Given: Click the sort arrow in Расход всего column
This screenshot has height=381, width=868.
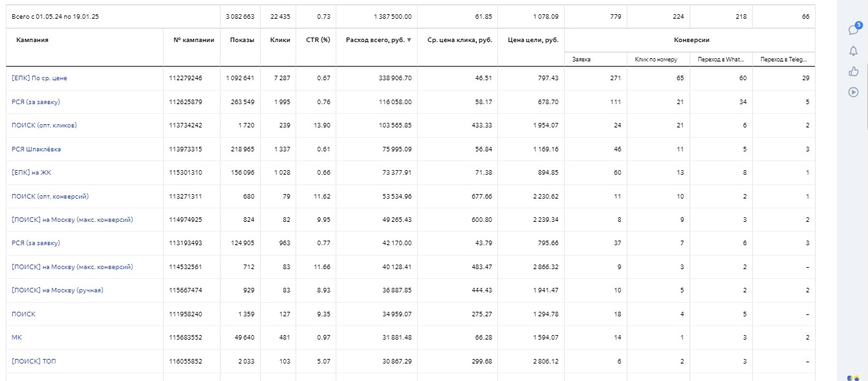Looking at the screenshot, I should click(409, 40).
